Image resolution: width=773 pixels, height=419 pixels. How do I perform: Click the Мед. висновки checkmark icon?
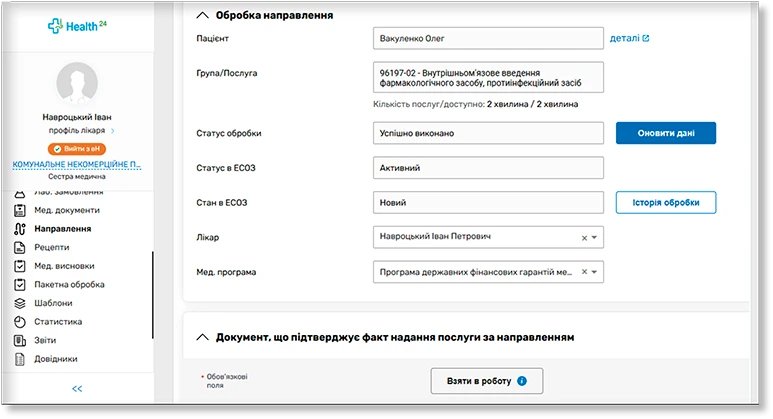(x=20, y=266)
